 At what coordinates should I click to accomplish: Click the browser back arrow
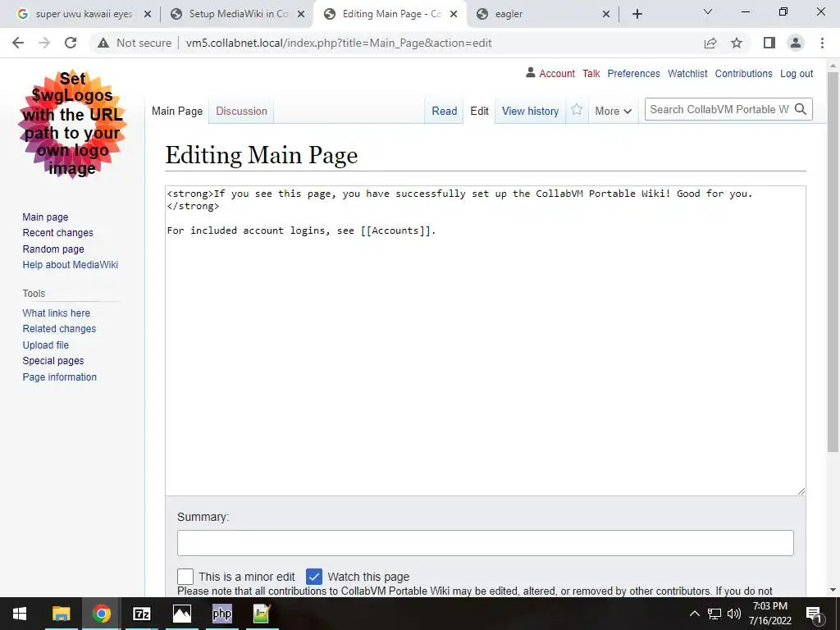[18, 43]
